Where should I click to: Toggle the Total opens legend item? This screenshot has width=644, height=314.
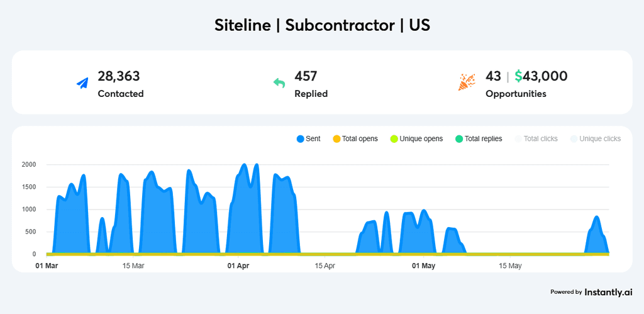[x=355, y=139]
